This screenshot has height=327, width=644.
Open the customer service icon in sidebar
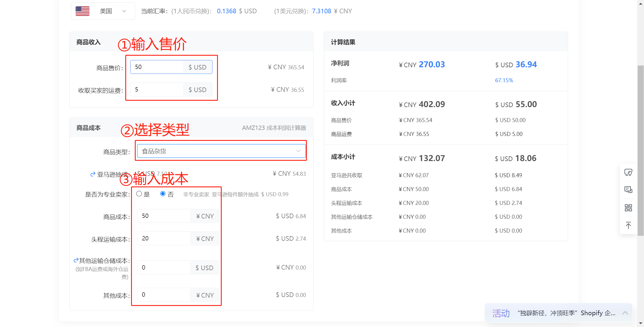click(628, 173)
